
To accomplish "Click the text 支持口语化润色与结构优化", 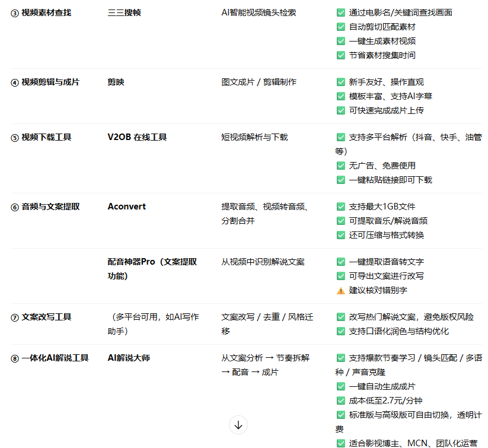I will click(x=399, y=331).
